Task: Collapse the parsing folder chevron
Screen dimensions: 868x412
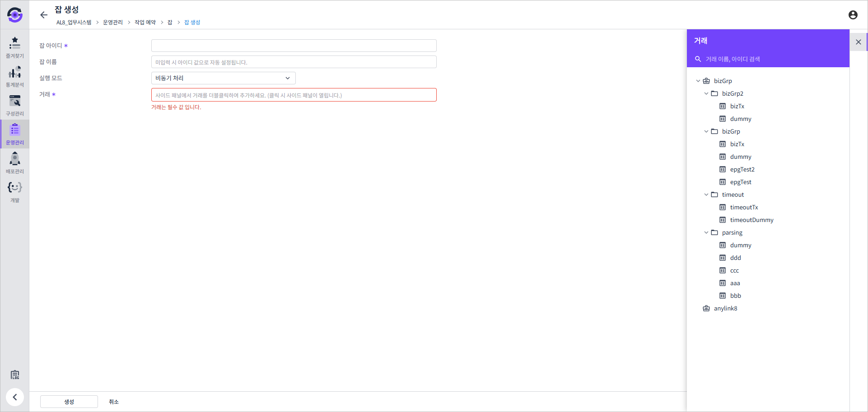Action: (x=706, y=232)
